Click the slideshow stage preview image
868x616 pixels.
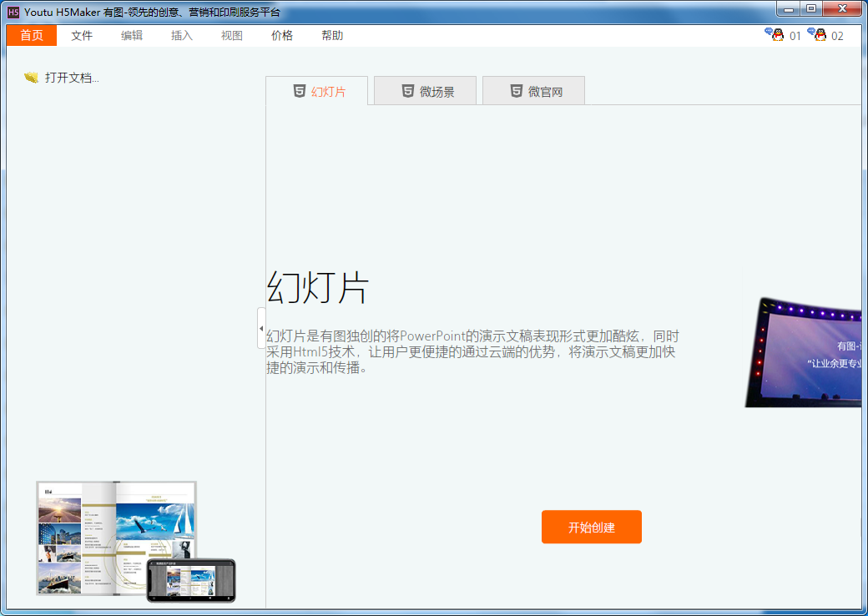pyautogui.click(x=803, y=352)
